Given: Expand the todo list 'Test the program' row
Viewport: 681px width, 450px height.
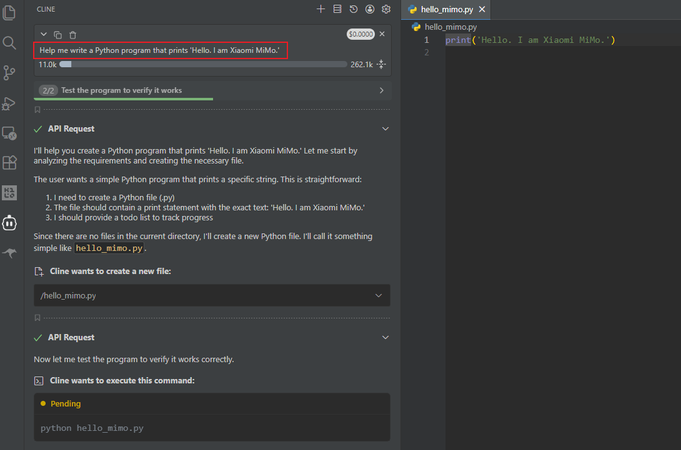Looking at the screenshot, I should click(212, 90).
